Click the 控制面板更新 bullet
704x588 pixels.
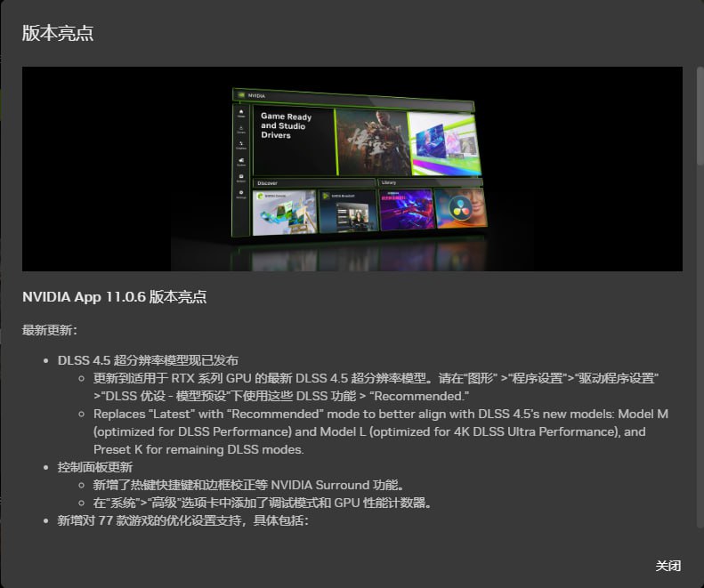(x=94, y=467)
